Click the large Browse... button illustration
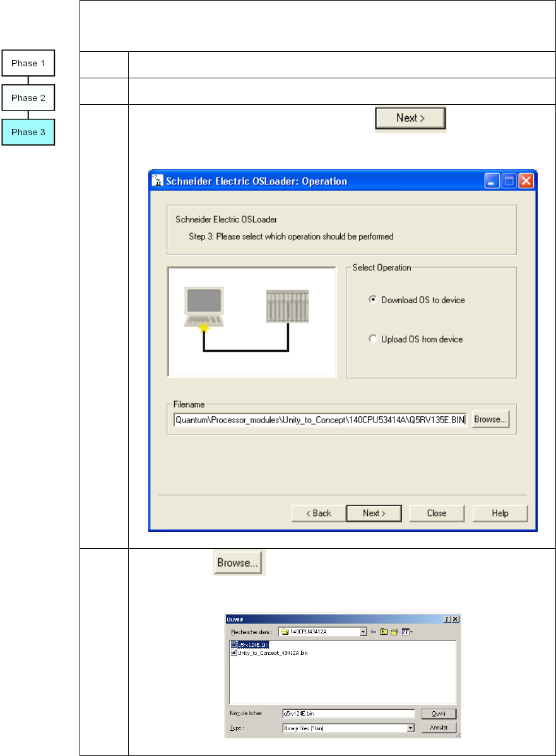556x756 pixels. pyautogui.click(x=237, y=563)
